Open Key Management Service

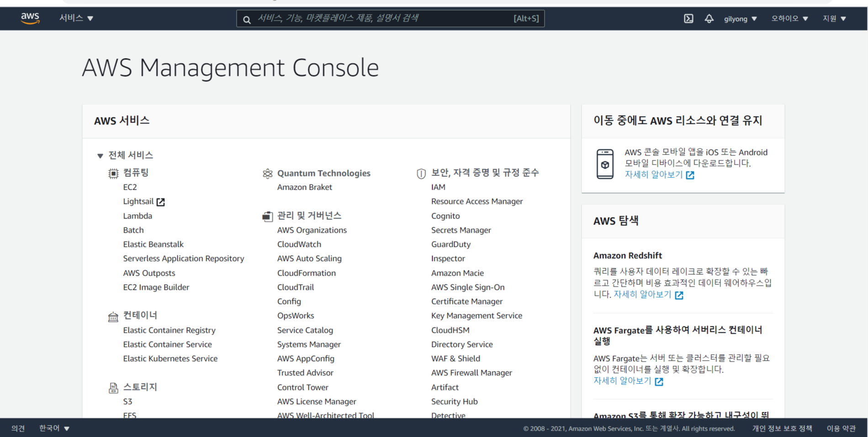(x=476, y=316)
